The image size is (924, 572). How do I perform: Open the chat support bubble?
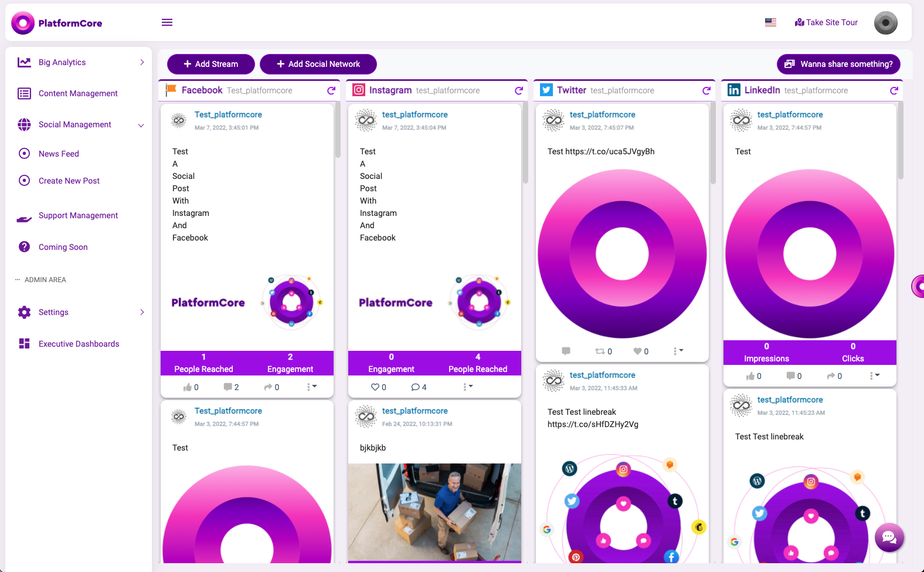889,537
